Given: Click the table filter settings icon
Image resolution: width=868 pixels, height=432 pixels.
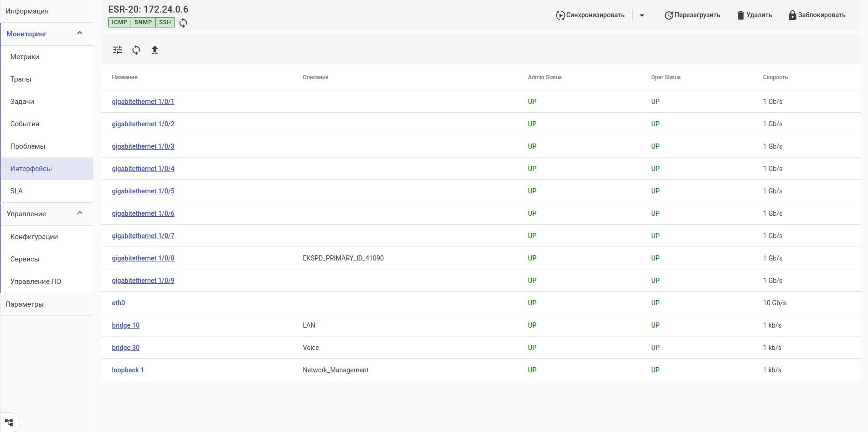Looking at the screenshot, I should click(x=118, y=50).
